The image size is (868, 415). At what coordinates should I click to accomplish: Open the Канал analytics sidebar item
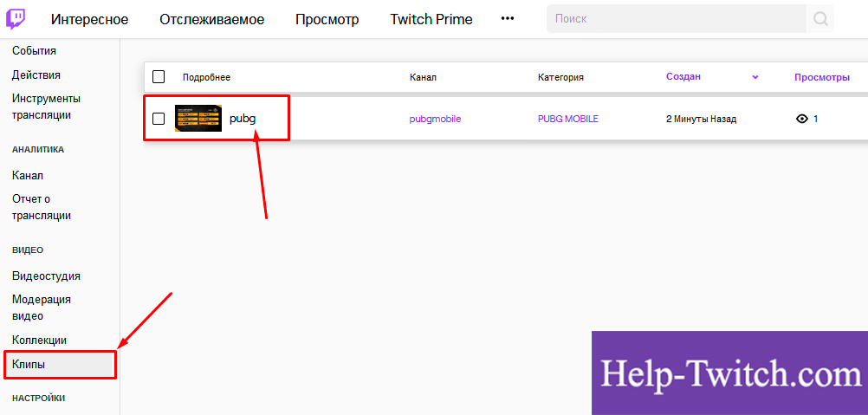[28, 175]
